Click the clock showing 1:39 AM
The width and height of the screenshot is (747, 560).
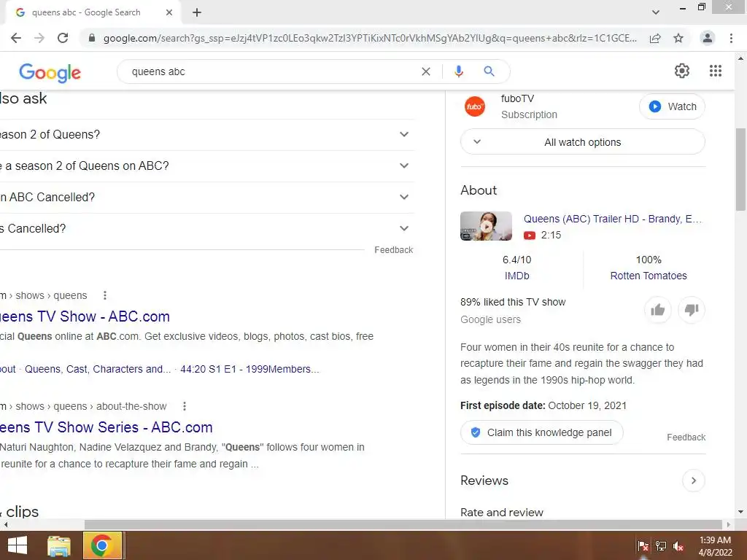pos(715,540)
